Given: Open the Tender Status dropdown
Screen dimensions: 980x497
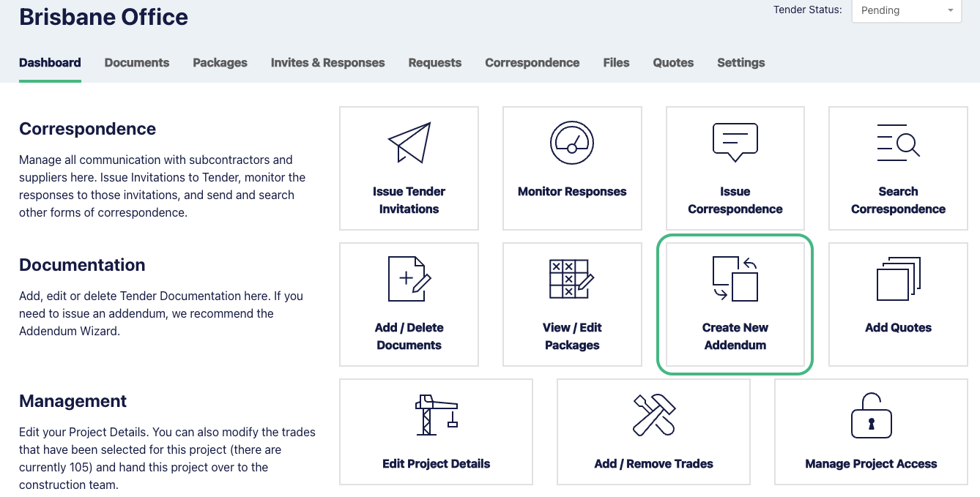Looking at the screenshot, I should tap(906, 11).
